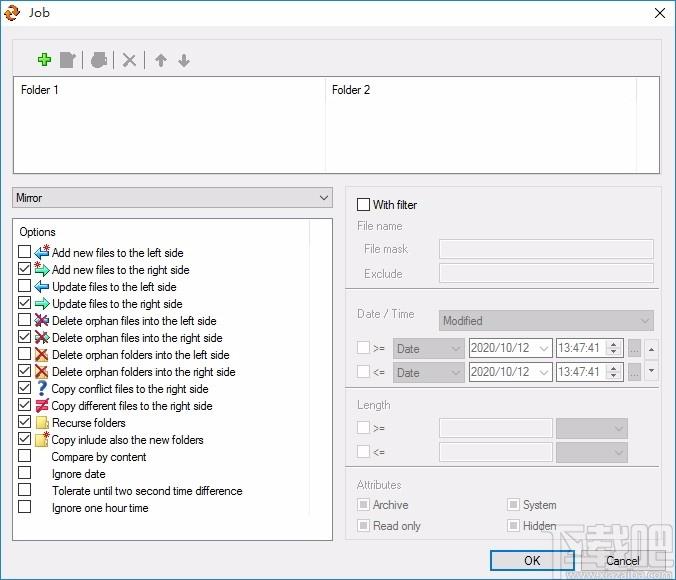676x580 pixels.
Task: Click the edit folder pair toolbar icon
Action: tap(68, 60)
